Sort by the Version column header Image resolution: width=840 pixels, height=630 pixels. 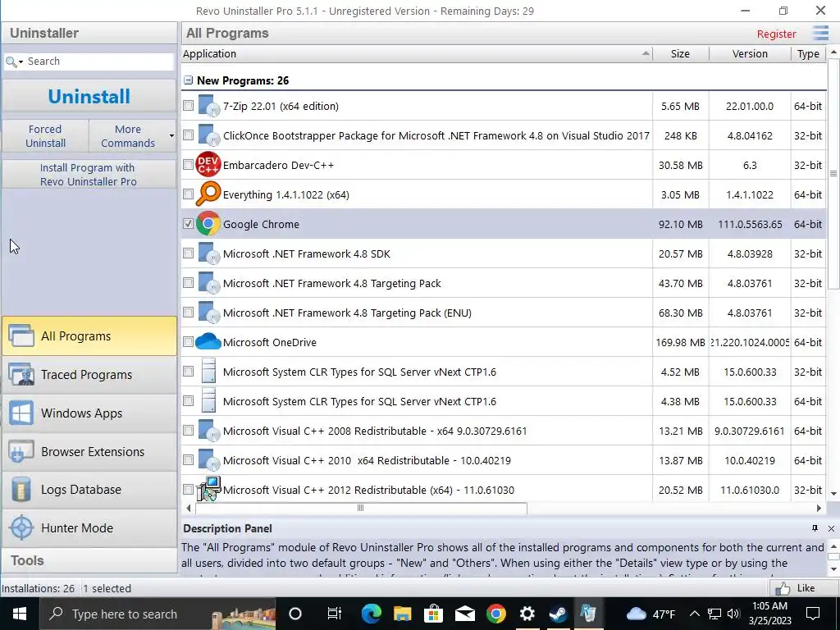pyautogui.click(x=750, y=53)
